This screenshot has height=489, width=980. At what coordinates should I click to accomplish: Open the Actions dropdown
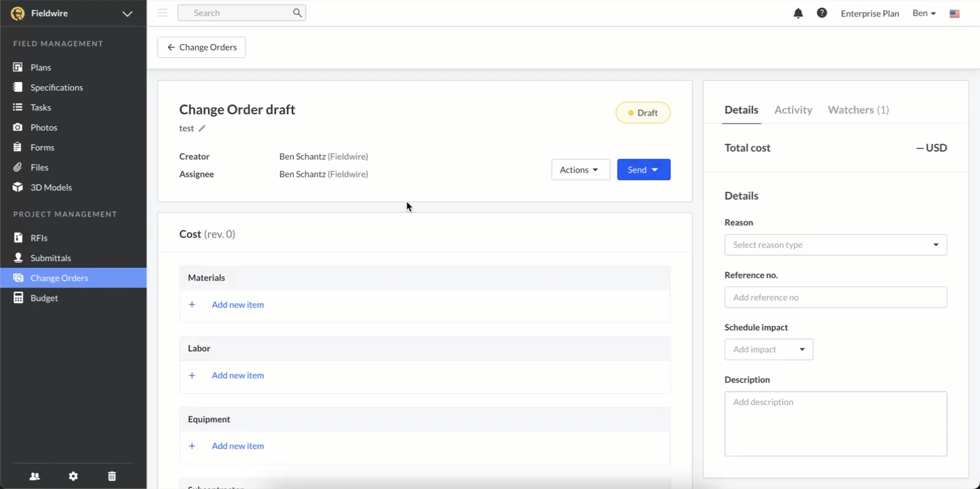580,170
